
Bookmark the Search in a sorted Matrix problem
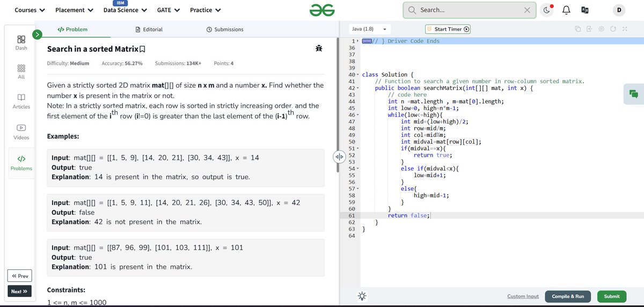pyautogui.click(x=142, y=49)
